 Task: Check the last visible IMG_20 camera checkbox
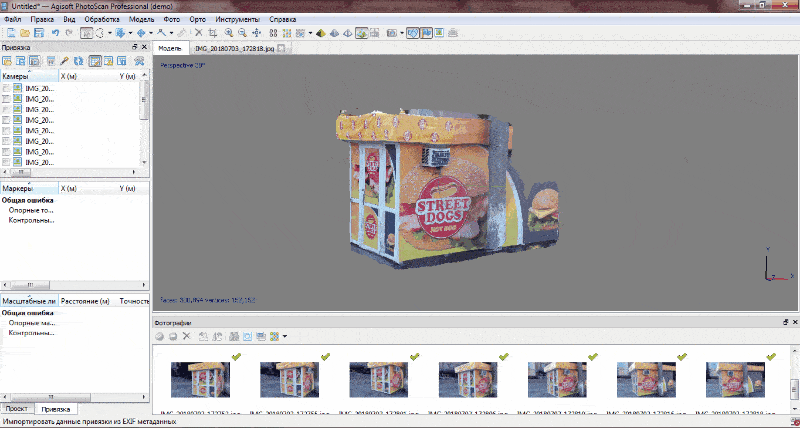[6, 162]
